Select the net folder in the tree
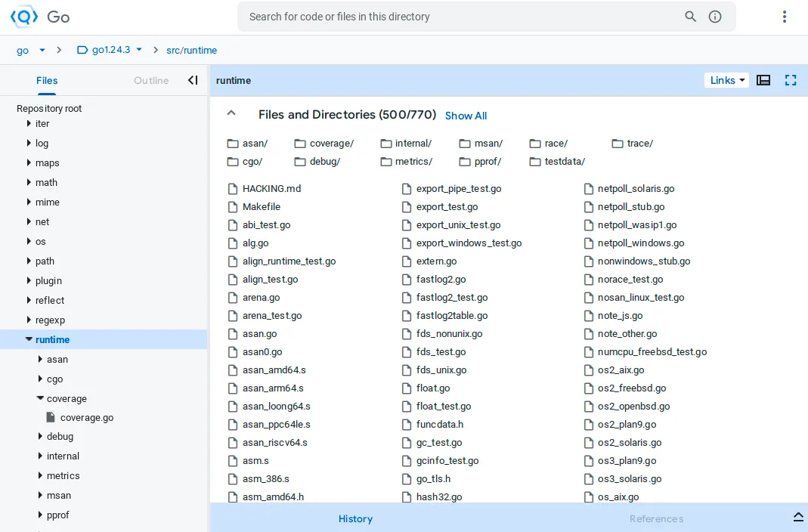 point(42,222)
